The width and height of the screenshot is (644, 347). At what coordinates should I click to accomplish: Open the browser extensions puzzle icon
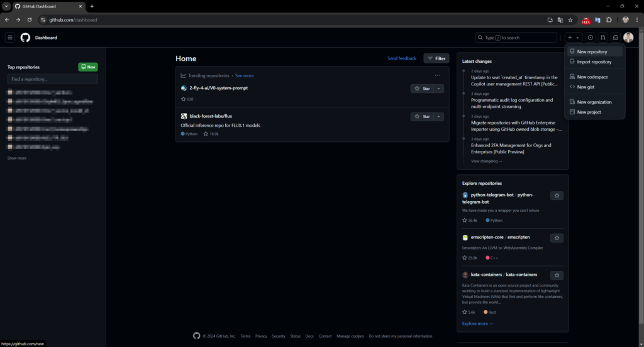pyautogui.click(x=609, y=19)
